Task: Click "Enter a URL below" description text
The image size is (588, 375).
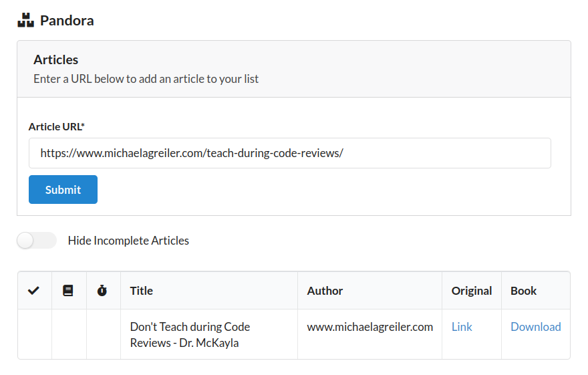Action: [x=146, y=79]
